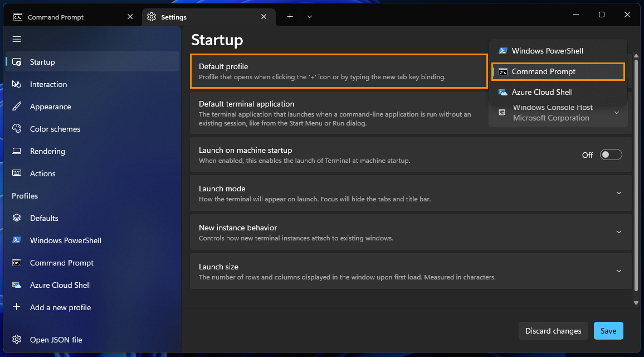The width and height of the screenshot is (644, 357).
Task: Open Azure Cloud Shell profile in sidebar
Action: click(92, 285)
